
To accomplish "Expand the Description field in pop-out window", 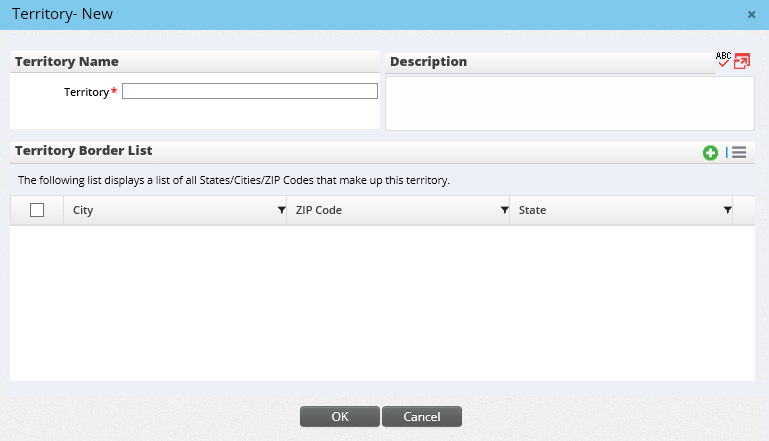I will pos(742,61).
